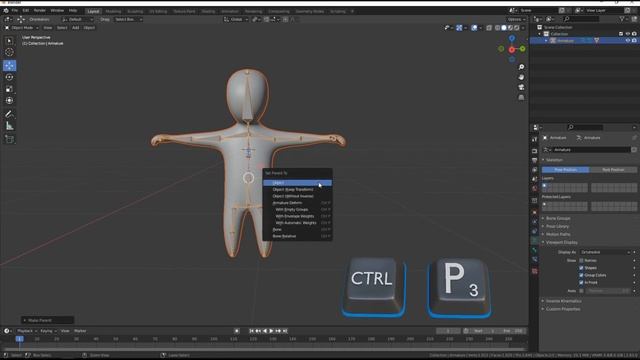Toggle Shapes checkbox in Viewport Display
This screenshot has width=640, height=360.
(581, 268)
